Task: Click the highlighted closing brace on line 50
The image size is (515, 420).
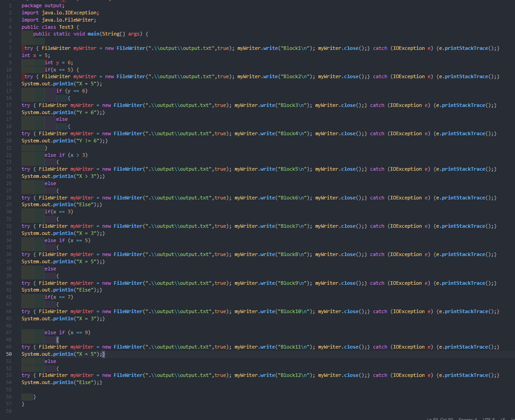Action: 103,354
